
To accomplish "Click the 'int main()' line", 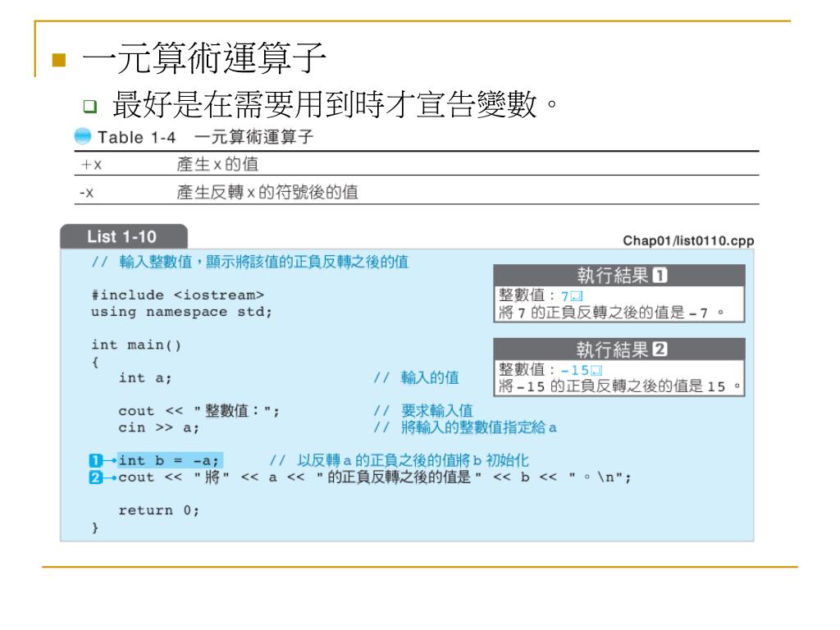I will (x=136, y=345).
